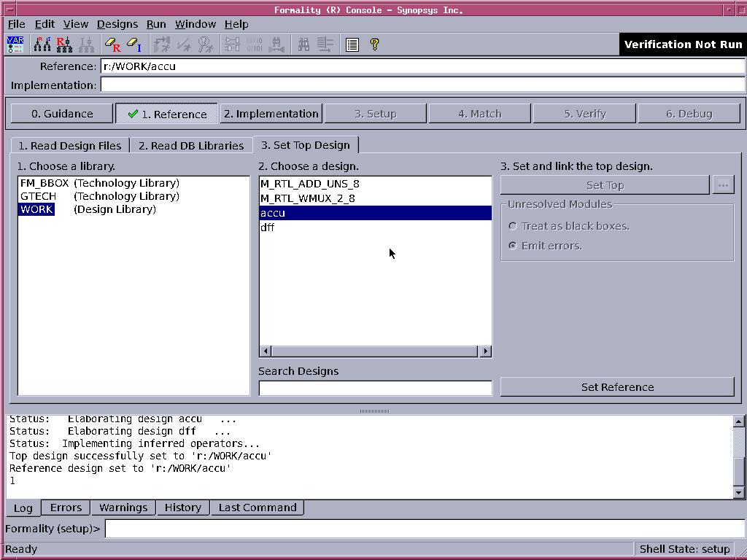The image size is (747, 560).
Task: Click the Set Top button
Action: (605, 185)
